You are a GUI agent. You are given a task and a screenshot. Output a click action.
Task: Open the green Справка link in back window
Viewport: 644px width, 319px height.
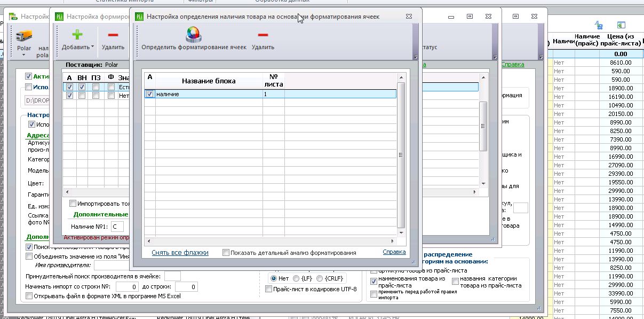(x=513, y=64)
